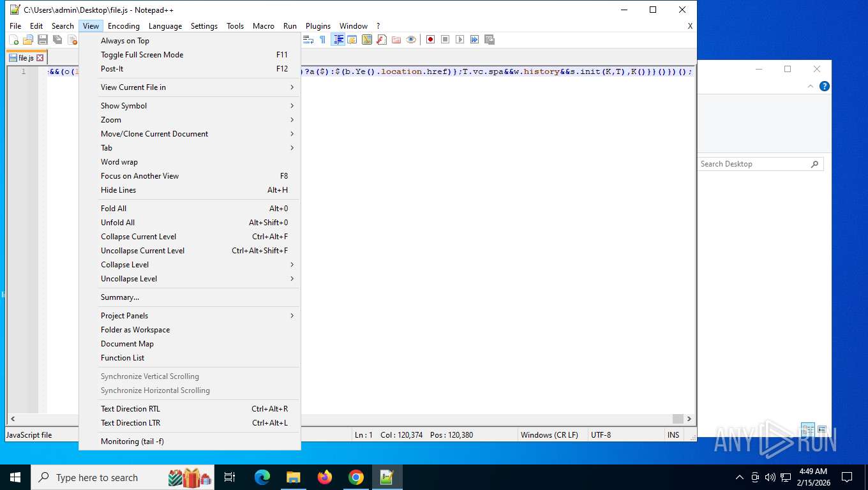The image size is (868, 490).
Task: Switch Explorer to large icons view
Action: (822, 429)
